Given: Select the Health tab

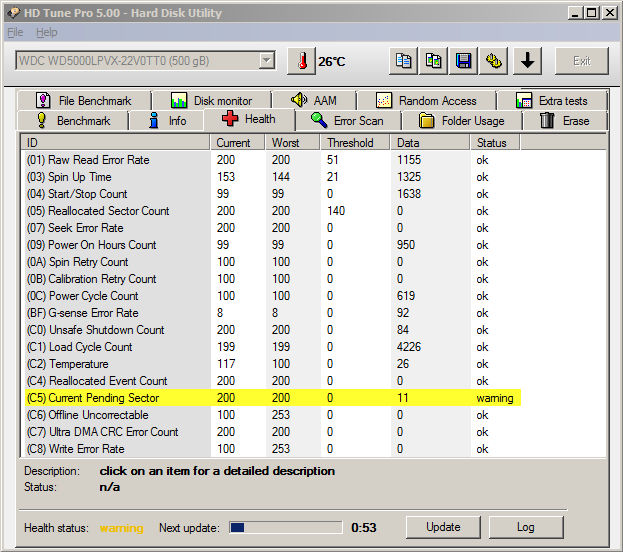Looking at the screenshot, I should [249, 119].
